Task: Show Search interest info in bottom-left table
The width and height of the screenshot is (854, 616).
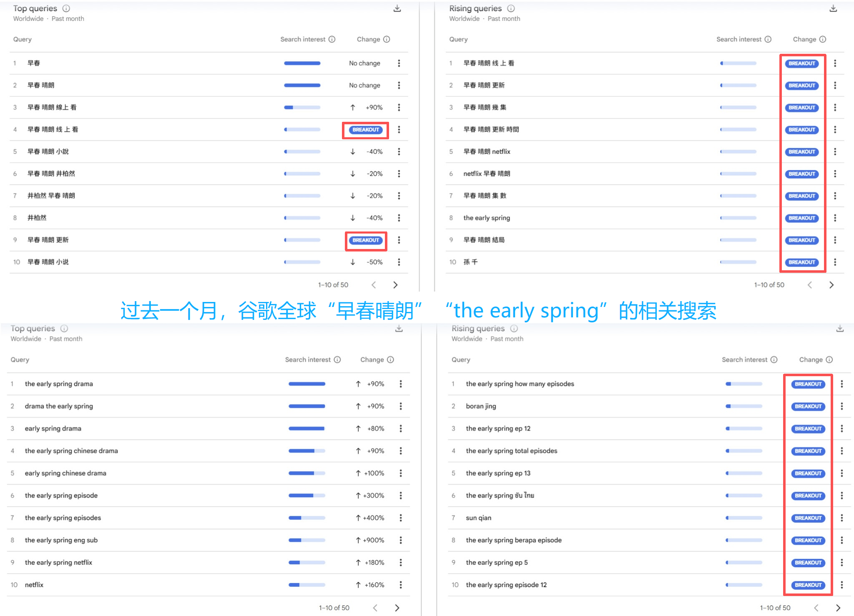Action: tap(337, 360)
